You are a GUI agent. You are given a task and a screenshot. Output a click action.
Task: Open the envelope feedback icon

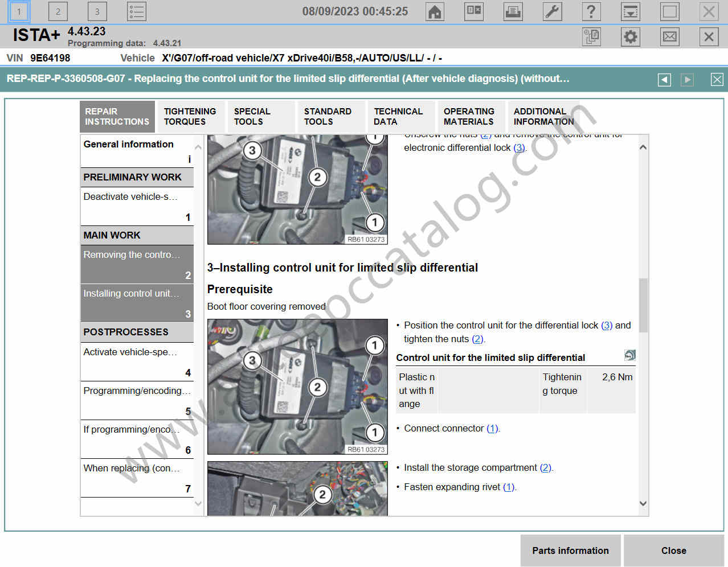[x=670, y=37]
